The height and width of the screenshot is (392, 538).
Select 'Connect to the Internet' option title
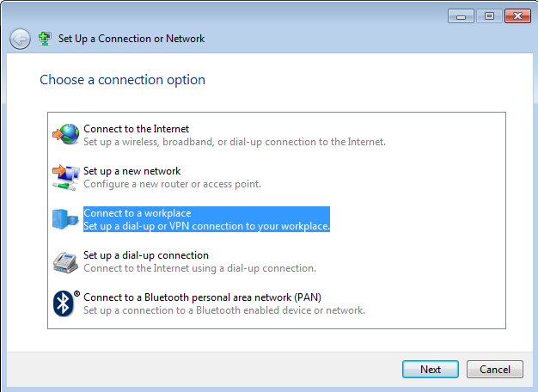tap(136, 129)
